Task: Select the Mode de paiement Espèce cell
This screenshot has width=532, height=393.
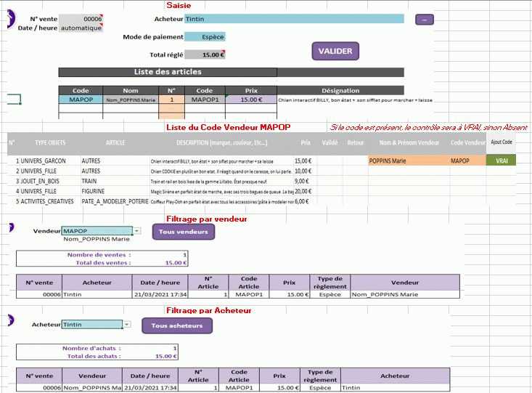Action: (205, 36)
